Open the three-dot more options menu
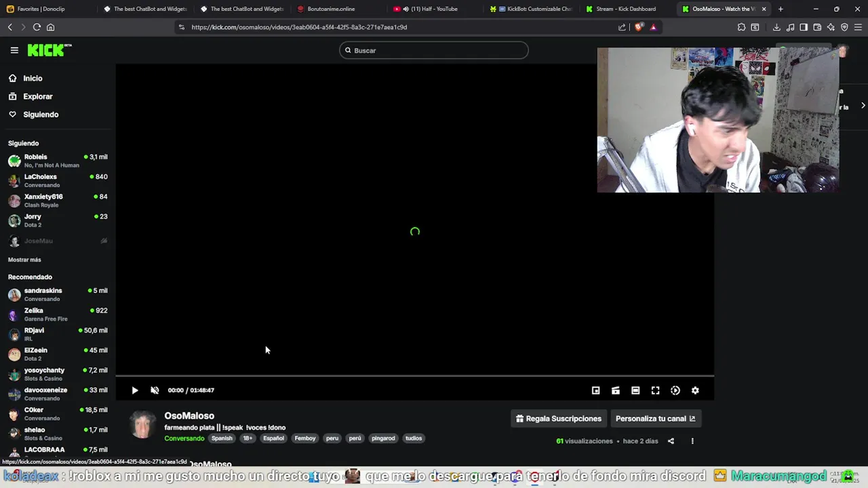Viewport: 868px width, 488px height. 692,441
